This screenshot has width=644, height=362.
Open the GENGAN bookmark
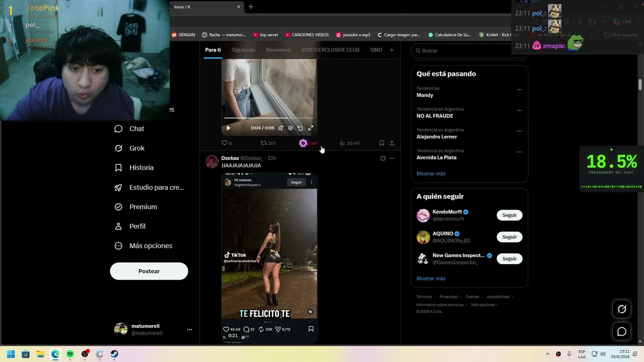(x=183, y=35)
